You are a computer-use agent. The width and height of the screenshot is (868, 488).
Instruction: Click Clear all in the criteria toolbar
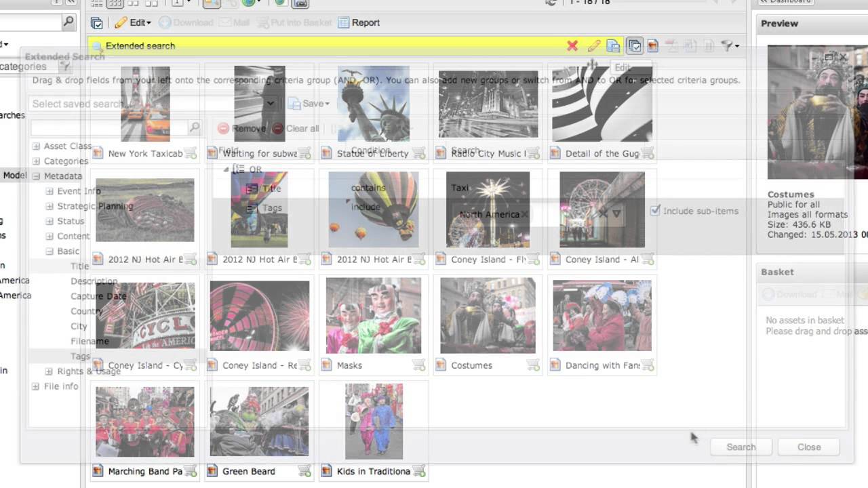[x=296, y=128]
